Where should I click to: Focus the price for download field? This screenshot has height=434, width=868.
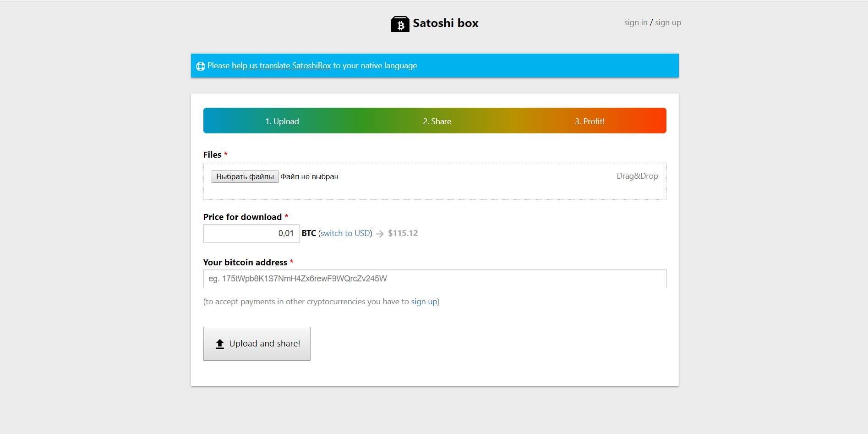click(251, 233)
